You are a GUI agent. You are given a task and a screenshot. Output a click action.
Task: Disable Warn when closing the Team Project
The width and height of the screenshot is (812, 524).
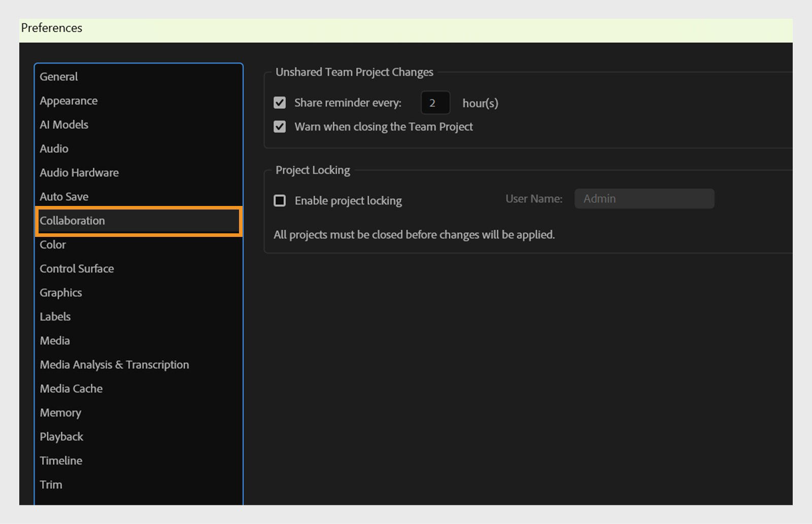tap(280, 126)
